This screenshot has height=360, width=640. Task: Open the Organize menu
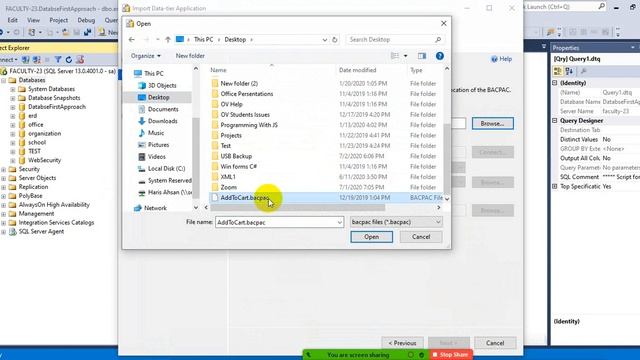[x=145, y=56]
